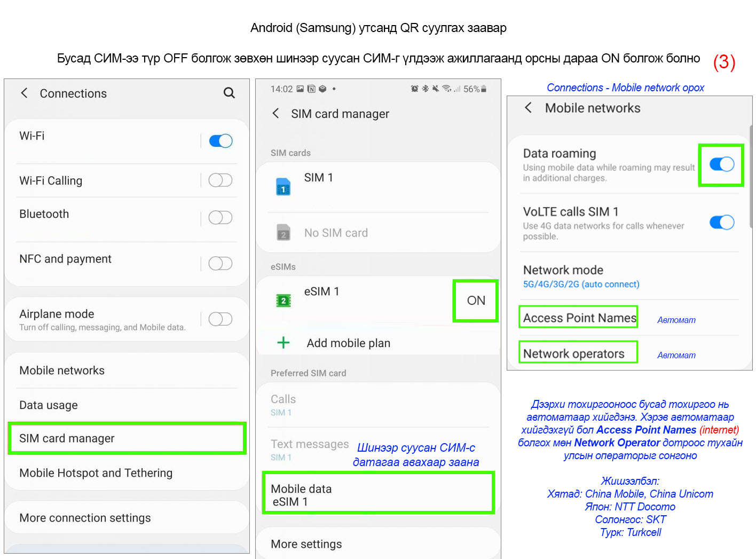
Task: Disable the Data roaming toggle
Action: (721, 164)
